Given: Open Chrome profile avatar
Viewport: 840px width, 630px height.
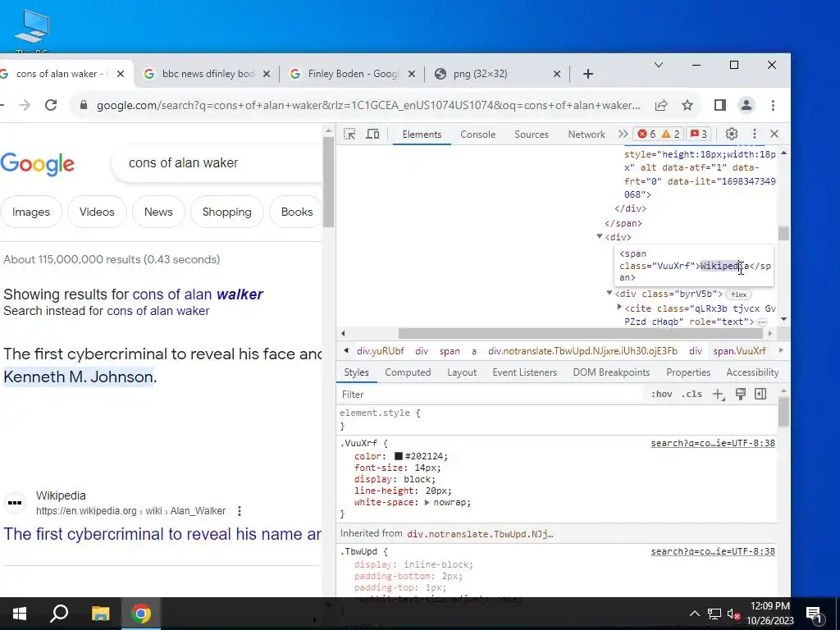Looking at the screenshot, I should (746, 105).
